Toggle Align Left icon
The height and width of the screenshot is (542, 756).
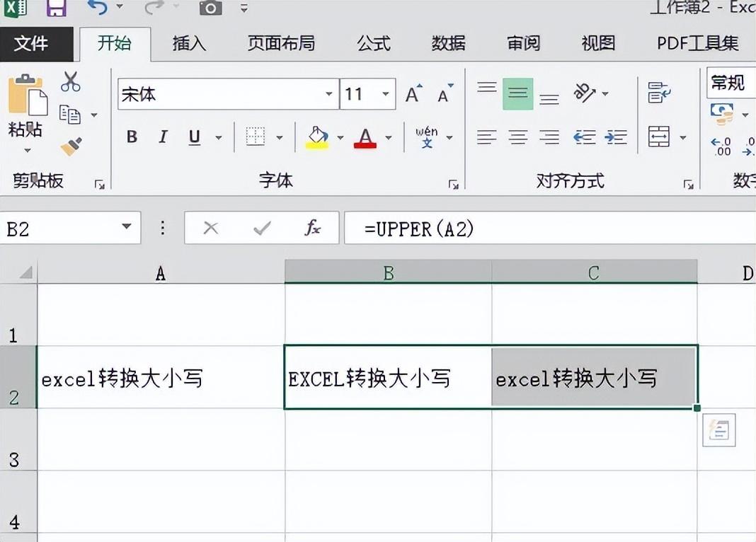coord(486,137)
